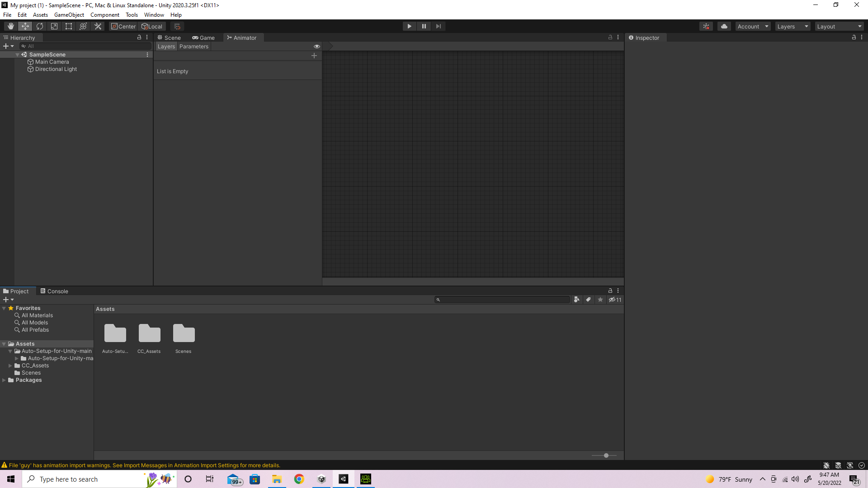This screenshot has height=488, width=868.
Task: Open Unity Hub taskbar icon
Action: click(322, 479)
